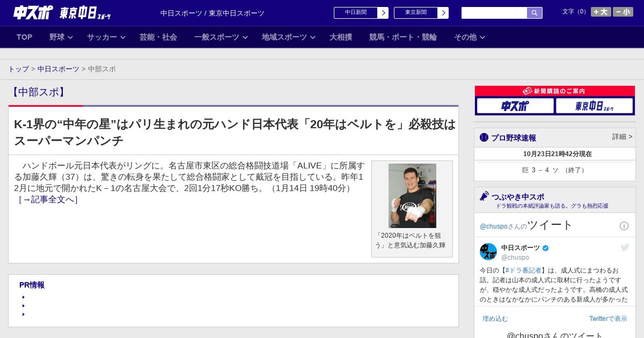Viewport: 644px width, 338px height.
Task: Click PR情報 heading
Action: [32, 285]
